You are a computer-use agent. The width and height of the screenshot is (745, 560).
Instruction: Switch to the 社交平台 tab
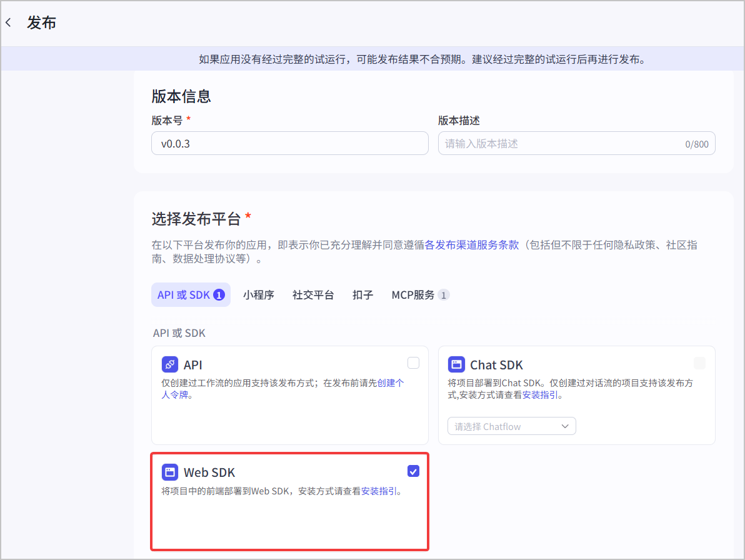coord(313,295)
